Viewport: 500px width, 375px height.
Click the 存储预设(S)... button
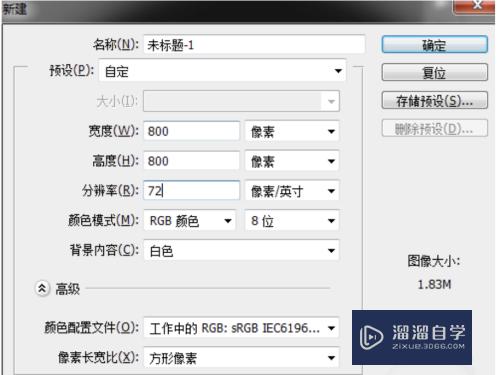435,100
